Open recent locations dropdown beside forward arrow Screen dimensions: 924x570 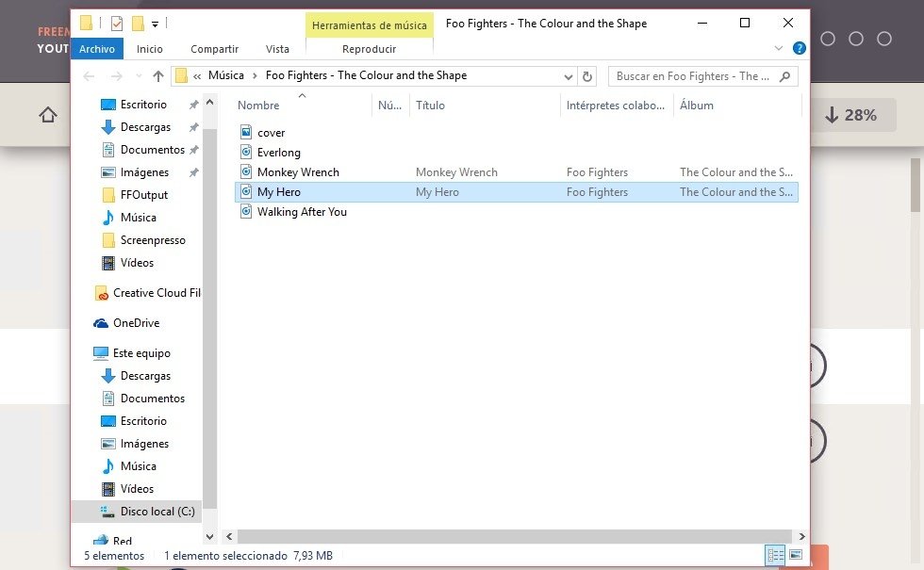click(140, 76)
